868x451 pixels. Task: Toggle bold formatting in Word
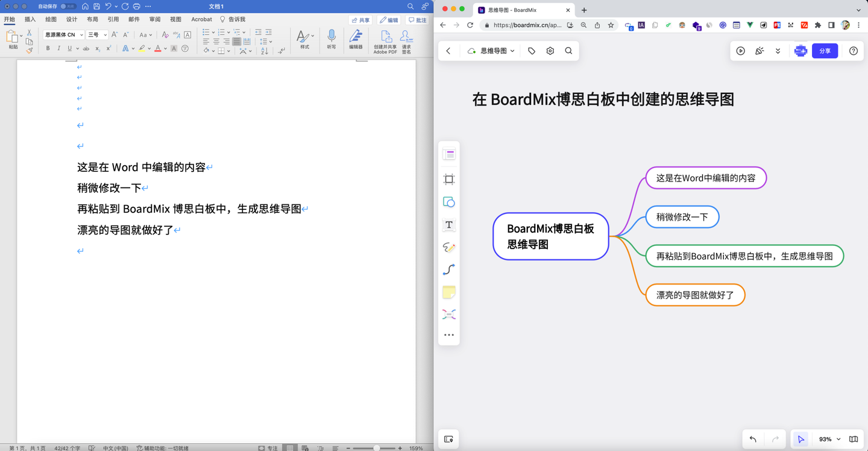(x=48, y=48)
